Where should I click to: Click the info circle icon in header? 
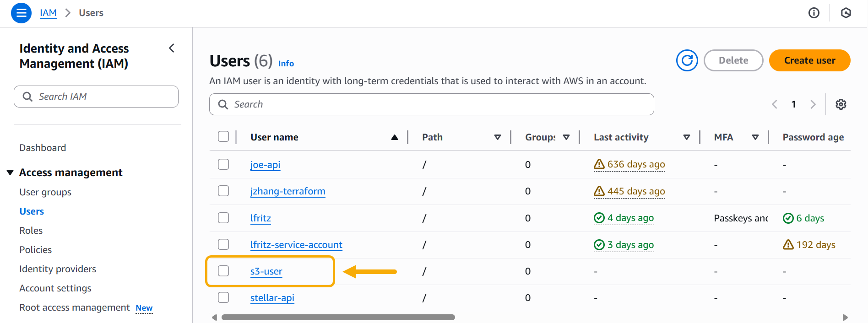[814, 13]
